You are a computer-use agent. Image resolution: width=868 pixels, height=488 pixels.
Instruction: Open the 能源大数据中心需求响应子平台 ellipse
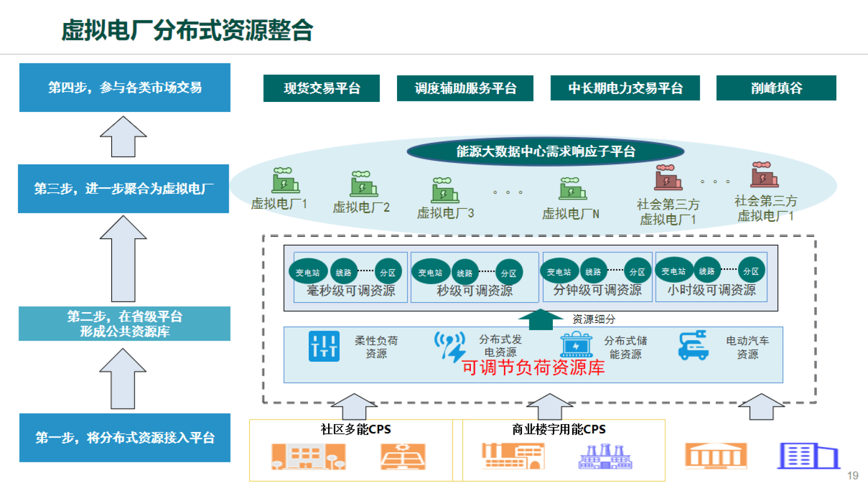pyautogui.click(x=545, y=150)
